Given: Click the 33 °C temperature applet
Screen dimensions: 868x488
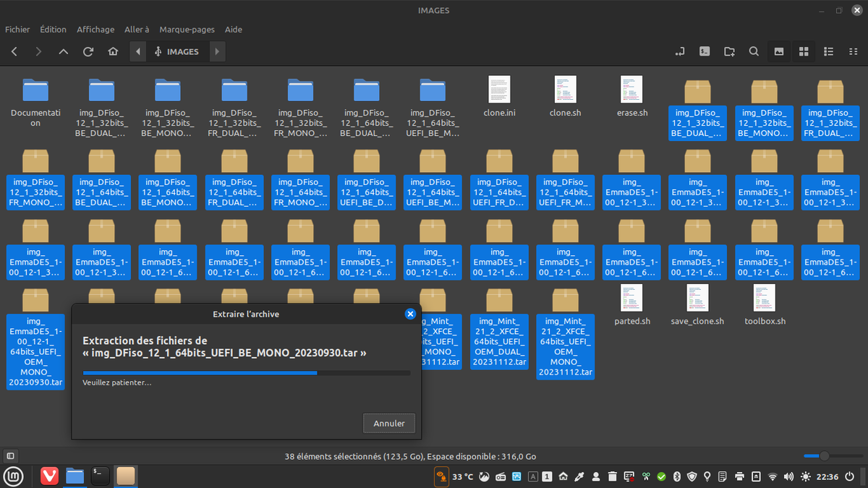Looking at the screenshot, I should point(462,476).
